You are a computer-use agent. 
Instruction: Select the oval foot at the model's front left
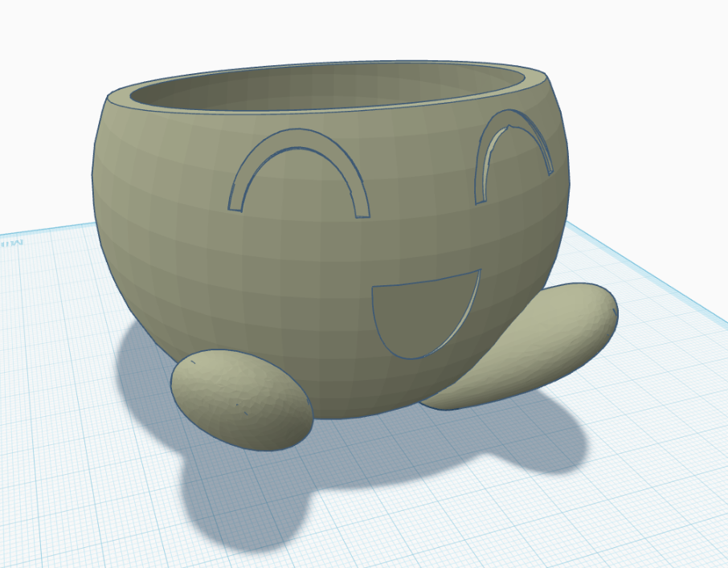pyautogui.click(x=241, y=400)
